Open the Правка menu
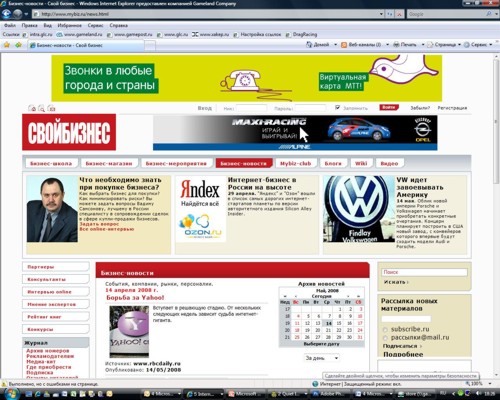500x400 pixels. click(x=29, y=25)
